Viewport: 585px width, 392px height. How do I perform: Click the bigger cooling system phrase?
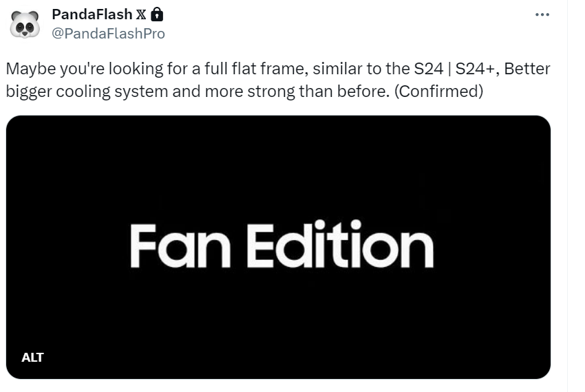pos(87,91)
